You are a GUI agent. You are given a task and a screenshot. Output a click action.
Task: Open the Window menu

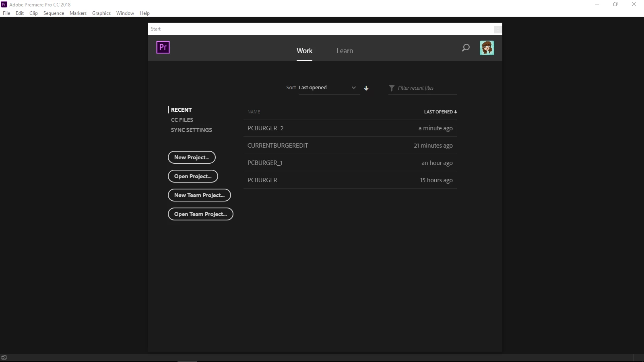[x=125, y=13]
